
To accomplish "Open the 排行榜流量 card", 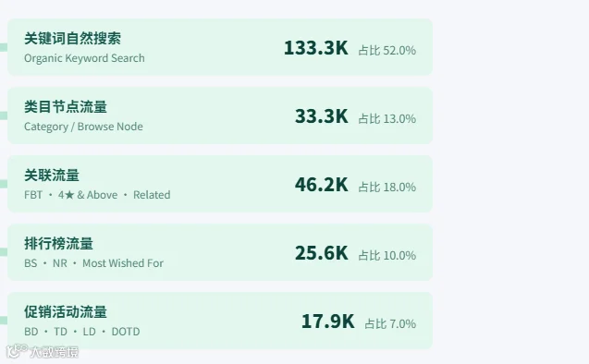I will pos(220,252).
